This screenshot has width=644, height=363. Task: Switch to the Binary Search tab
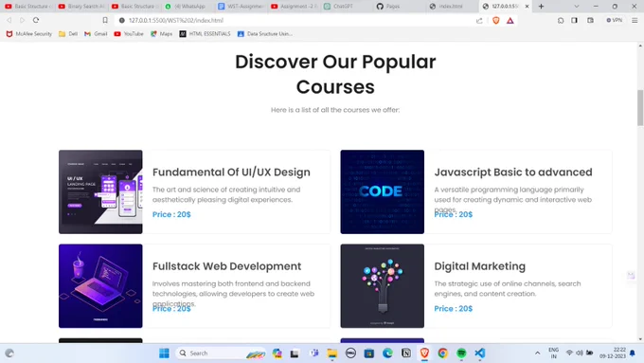pyautogui.click(x=81, y=7)
